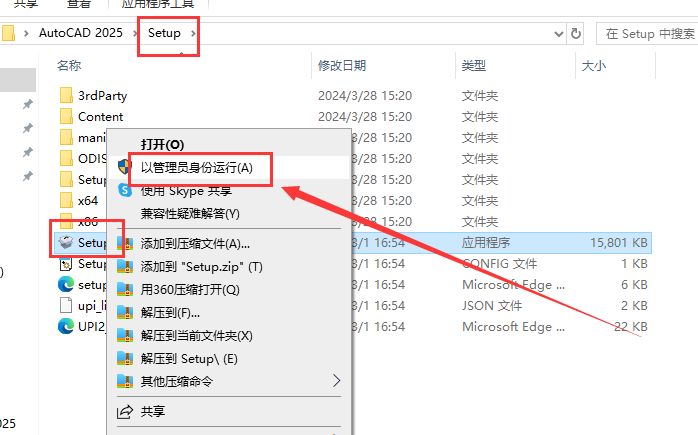Expand the 其他压缩命令 submenu arrow
The image size is (698, 435).
point(337,381)
